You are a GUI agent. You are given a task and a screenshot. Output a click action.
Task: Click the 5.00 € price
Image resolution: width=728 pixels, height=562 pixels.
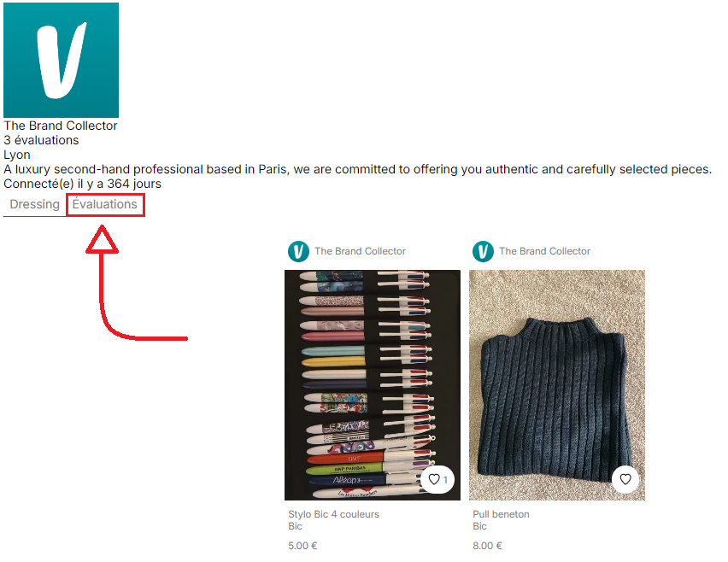pyautogui.click(x=302, y=546)
